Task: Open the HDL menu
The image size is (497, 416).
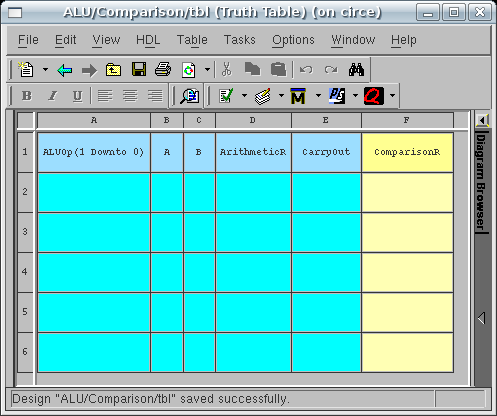Action: click(148, 40)
